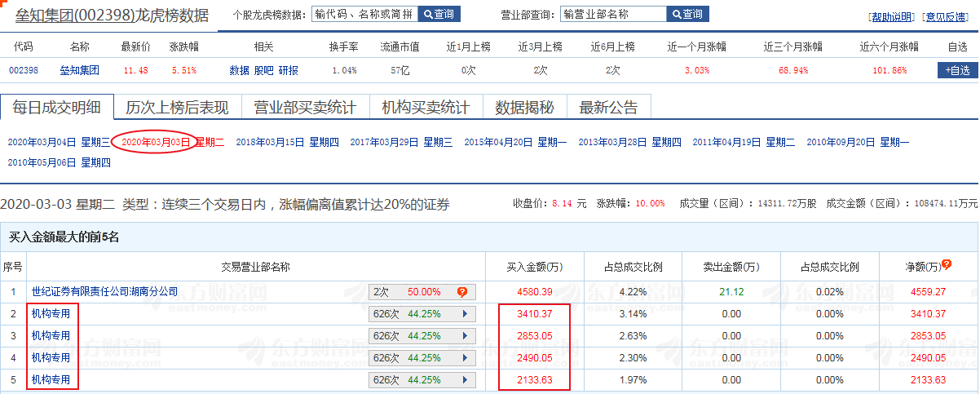Click the 3.14% ratio cell
Image resolution: width=980 pixels, height=394 pixels.
click(x=633, y=313)
